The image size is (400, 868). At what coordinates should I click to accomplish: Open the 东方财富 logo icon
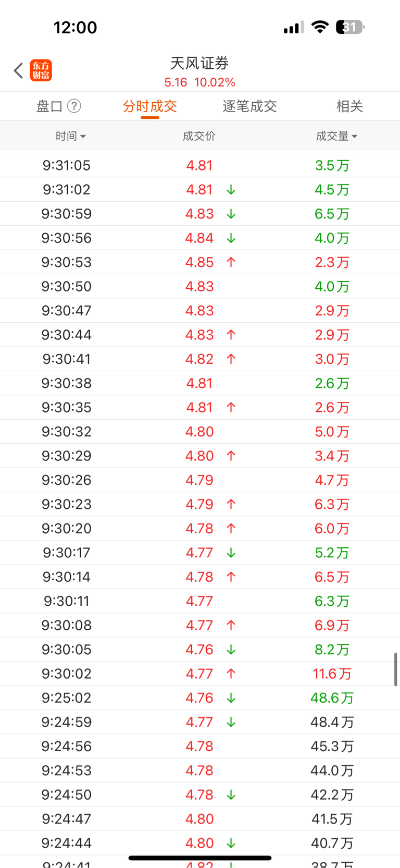(x=41, y=70)
